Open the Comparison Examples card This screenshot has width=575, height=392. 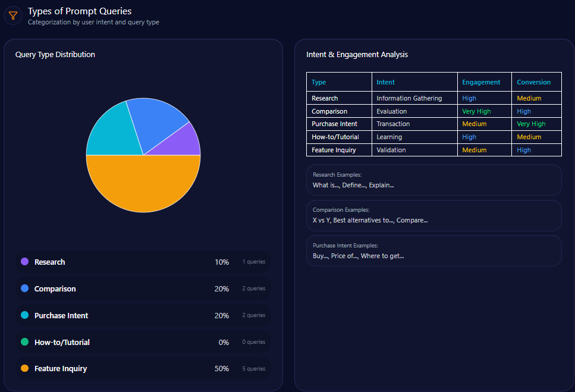[433, 215]
